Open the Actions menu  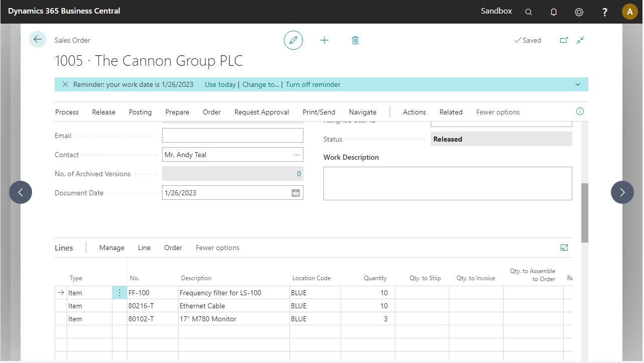coord(414,112)
